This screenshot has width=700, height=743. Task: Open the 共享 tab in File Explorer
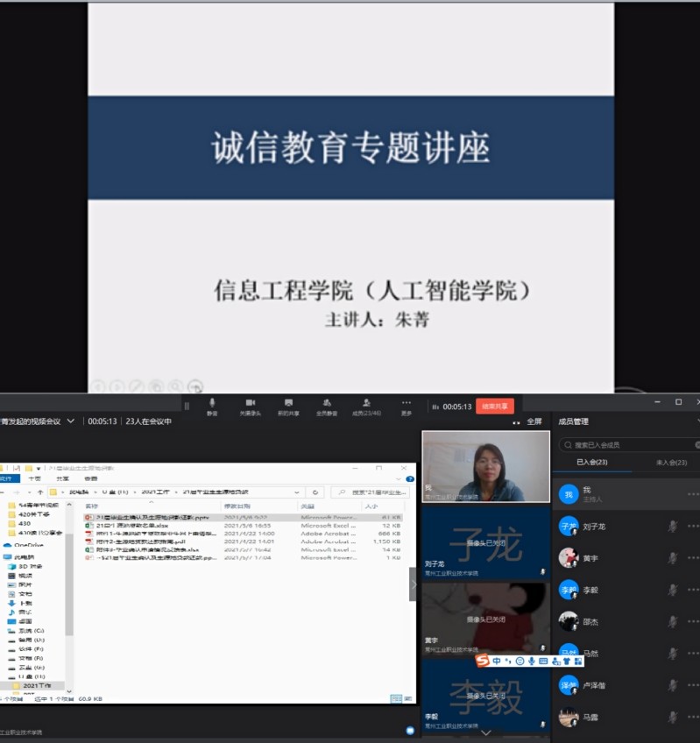pos(63,479)
